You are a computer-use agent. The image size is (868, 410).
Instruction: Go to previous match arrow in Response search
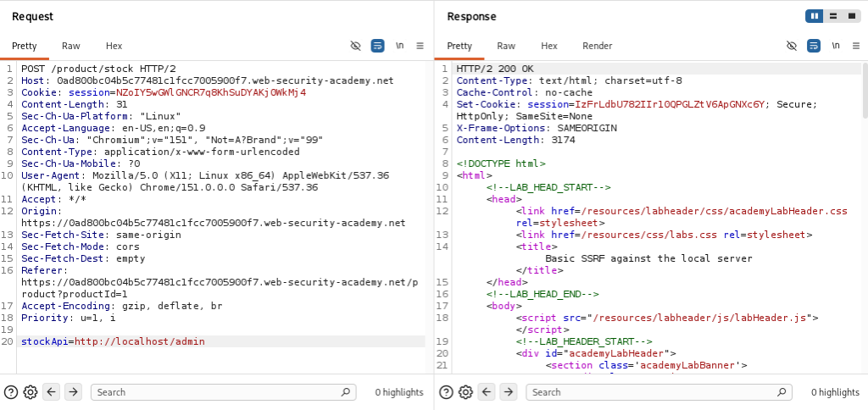(x=487, y=392)
